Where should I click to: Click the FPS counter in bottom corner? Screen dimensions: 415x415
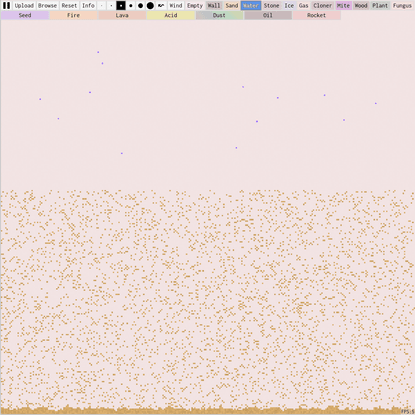coord(407,412)
